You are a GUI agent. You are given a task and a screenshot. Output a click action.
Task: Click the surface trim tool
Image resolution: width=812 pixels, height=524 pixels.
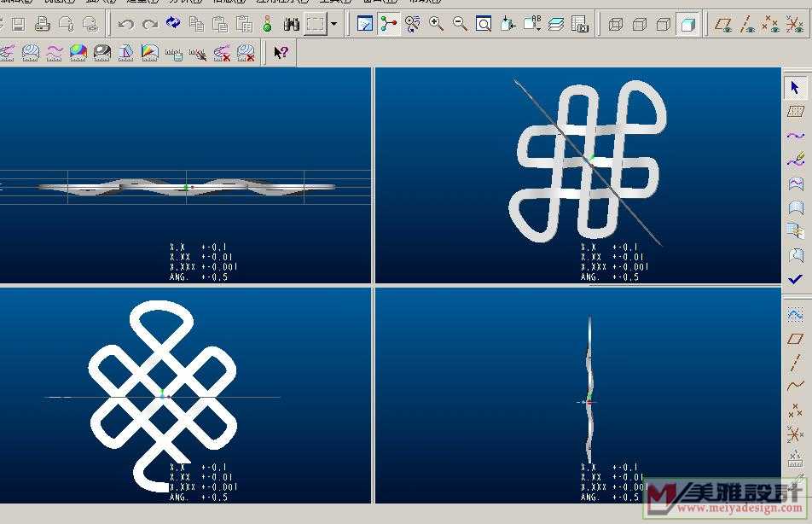point(796,254)
